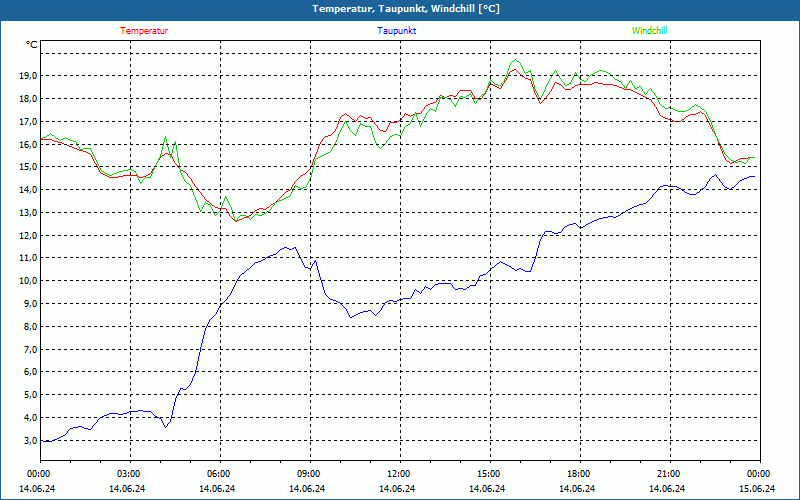Screen dimensions: 800x500
Task: Click the 09:00 time axis label
Action: [x=309, y=474]
